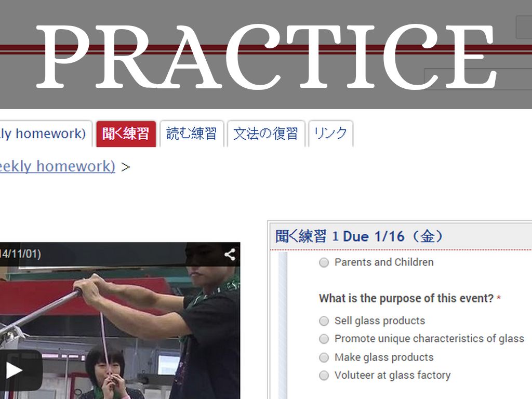
Task: Pick the 'Make glass products' option
Action: pos(324,357)
